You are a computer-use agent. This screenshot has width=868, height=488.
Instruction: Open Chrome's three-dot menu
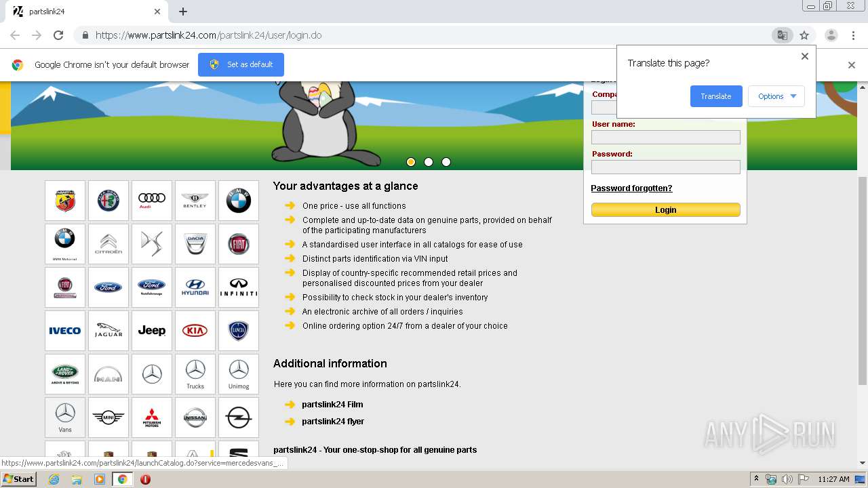tap(853, 35)
